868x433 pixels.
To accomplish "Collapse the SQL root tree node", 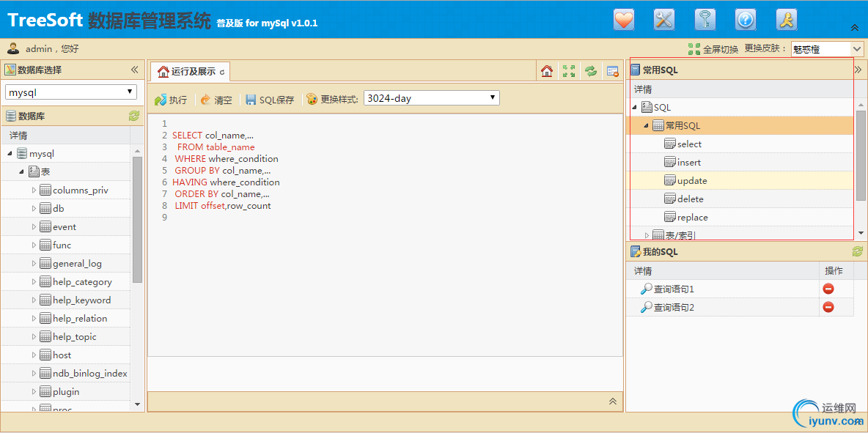I will pyautogui.click(x=634, y=107).
